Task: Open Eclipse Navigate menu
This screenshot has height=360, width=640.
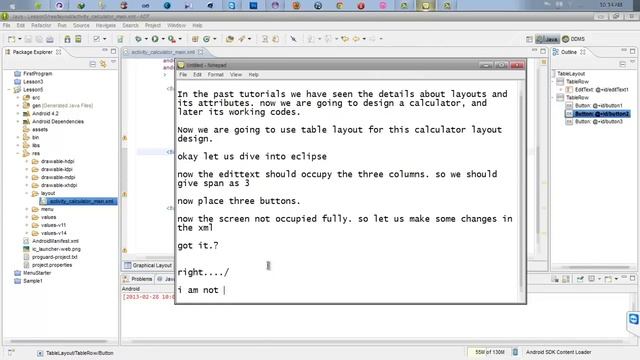Action: 106,25
